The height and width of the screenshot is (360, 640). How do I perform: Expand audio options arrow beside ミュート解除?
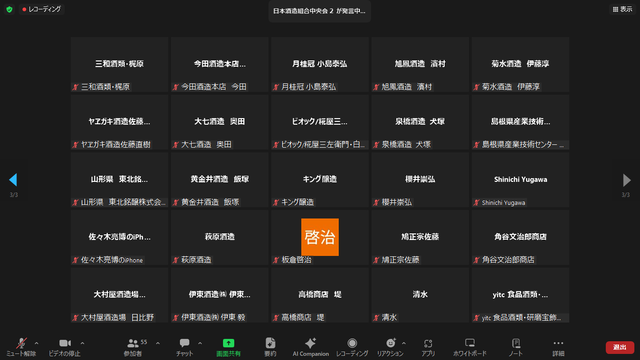pos(36,343)
